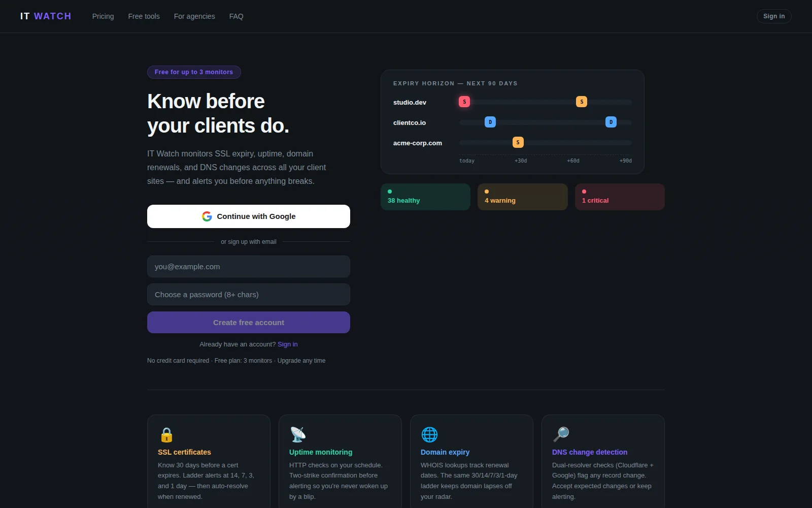Image resolution: width=812 pixels, height=508 pixels.
Task: Click the clientco.io domain label
Action: [x=410, y=123]
